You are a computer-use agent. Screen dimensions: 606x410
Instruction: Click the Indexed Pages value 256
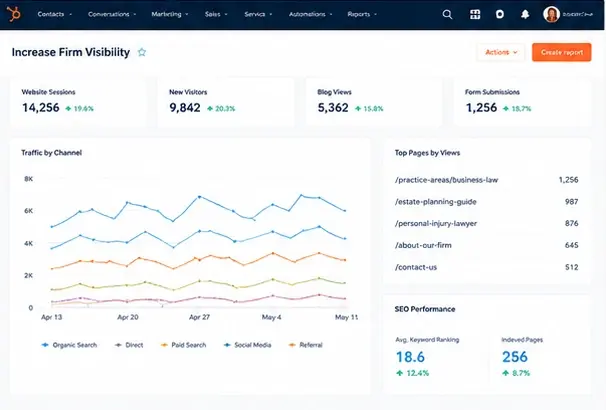[x=514, y=357]
